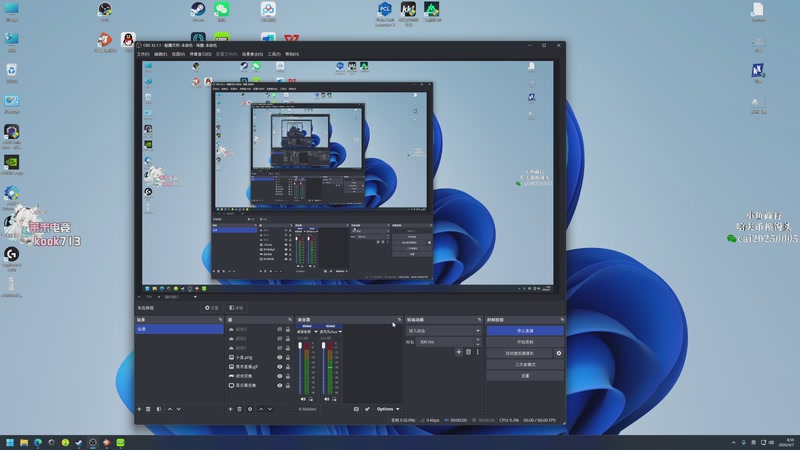The width and height of the screenshot is (800, 450).
Task: Add a transition with plus icon
Action: [x=458, y=352]
